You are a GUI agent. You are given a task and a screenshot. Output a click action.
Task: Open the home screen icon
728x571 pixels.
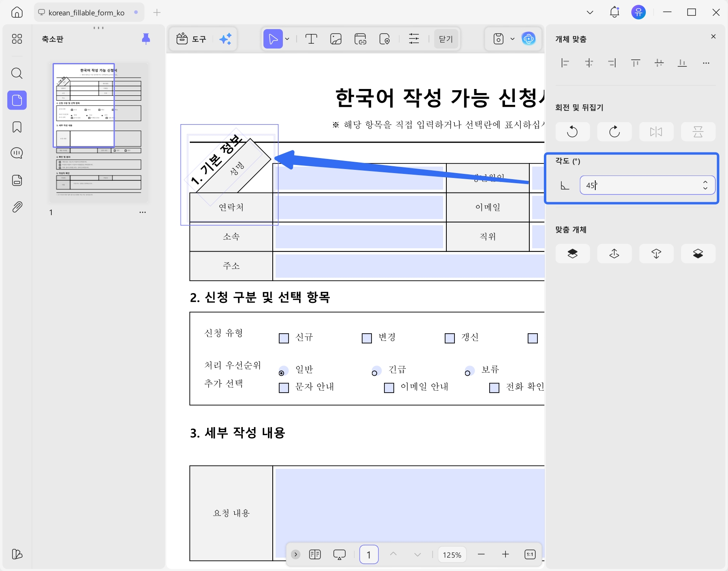tap(17, 13)
